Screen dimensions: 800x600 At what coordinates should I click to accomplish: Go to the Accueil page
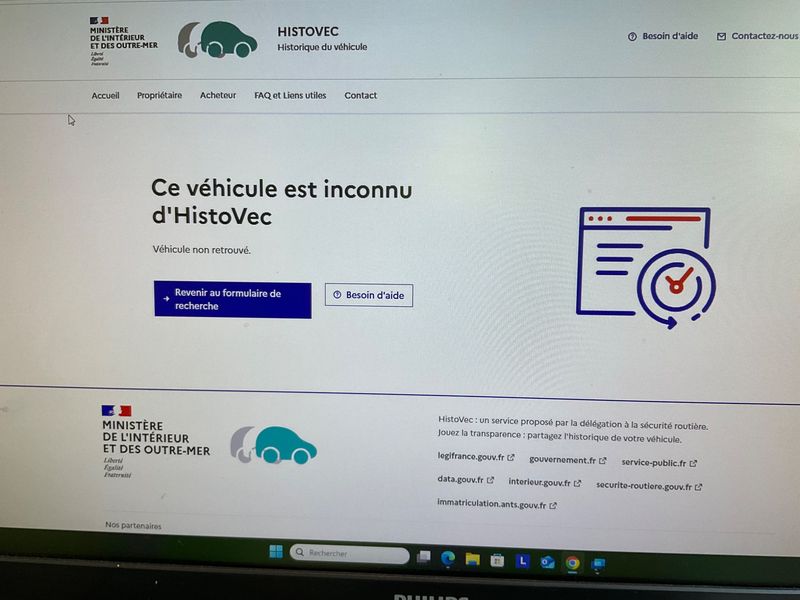tap(105, 95)
